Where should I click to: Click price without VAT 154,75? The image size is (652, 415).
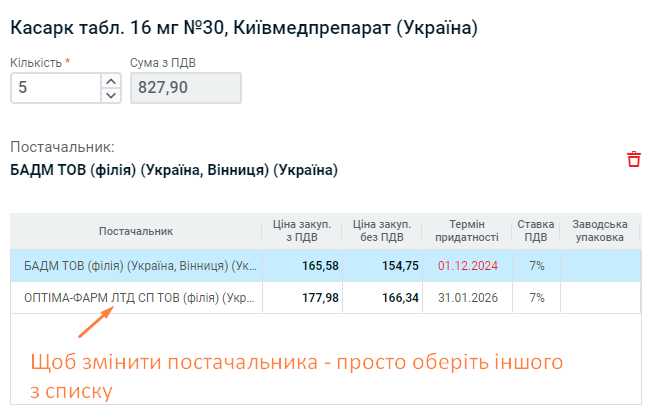click(x=400, y=266)
